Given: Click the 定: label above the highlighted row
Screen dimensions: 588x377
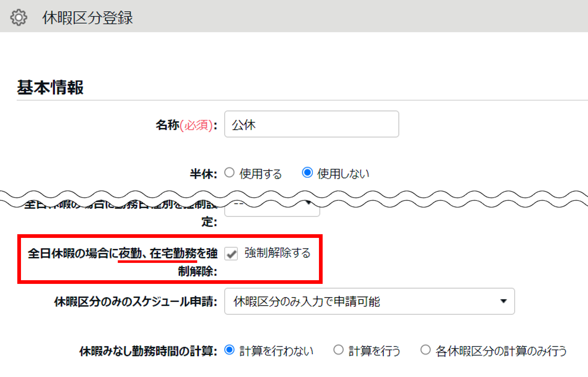Looking at the screenshot, I should (209, 222).
